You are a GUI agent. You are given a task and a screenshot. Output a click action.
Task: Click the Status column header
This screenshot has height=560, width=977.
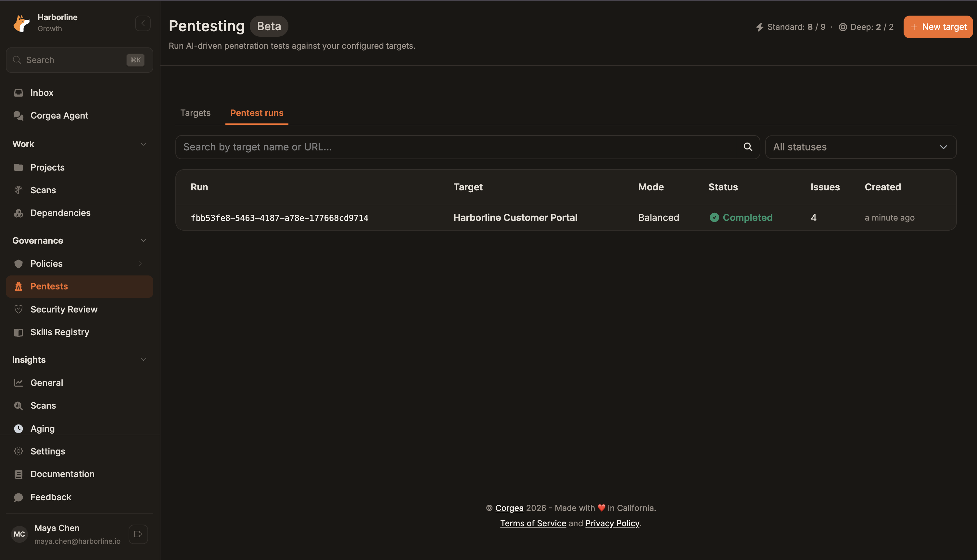tap(723, 187)
